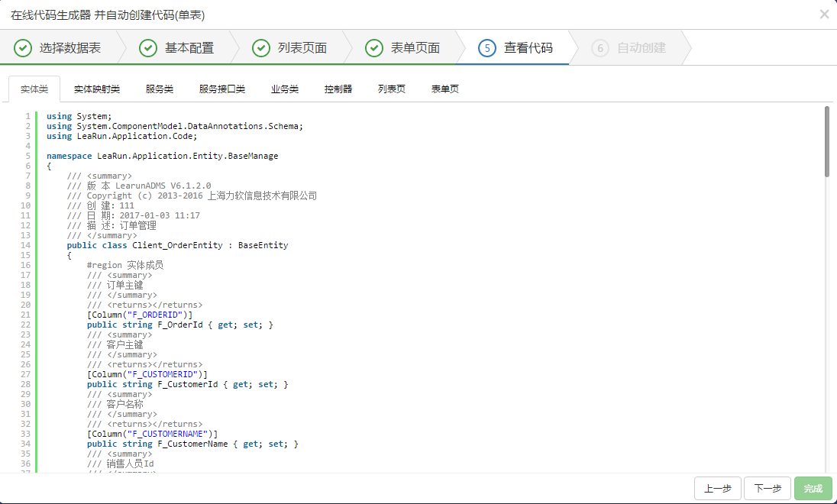Image resolution: width=837 pixels, height=504 pixels.
Task: Open the 服务类 tab
Action: pyautogui.click(x=160, y=89)
